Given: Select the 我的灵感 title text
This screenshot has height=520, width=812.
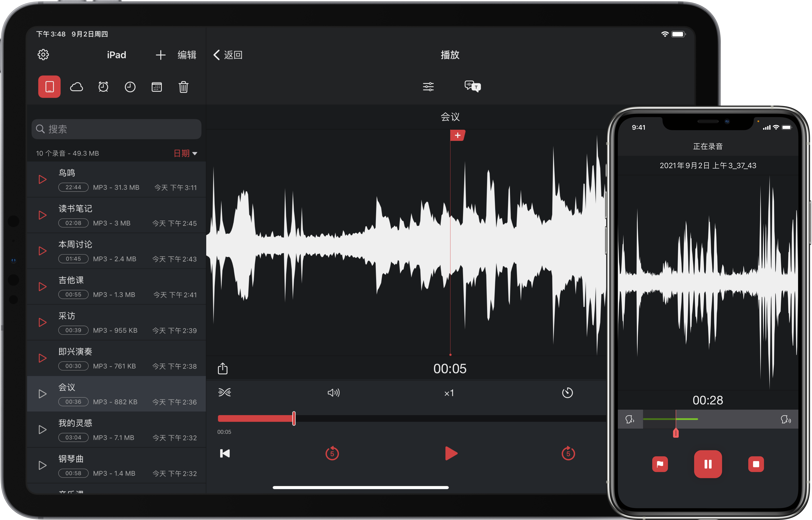Looking at the screenshot, I should pyautogui.click(x=75, y=423).
